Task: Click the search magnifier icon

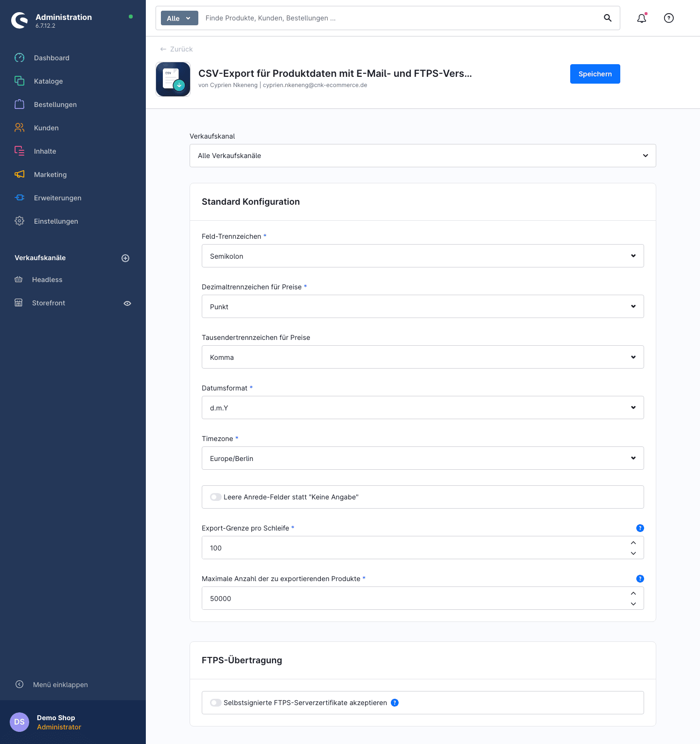Action: pos(608,18)
